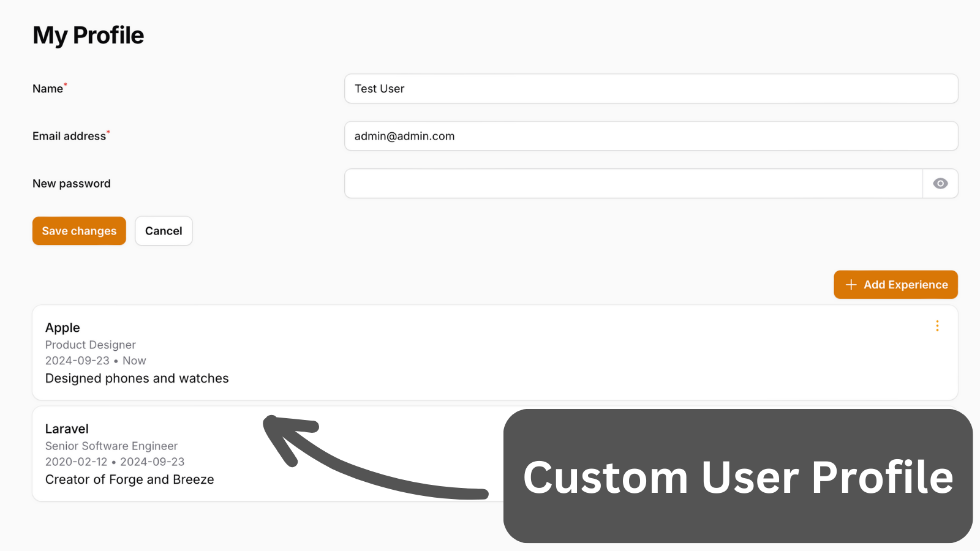Click the email address input field
Viewport: 980px width, 551px height.
coord(651,136)
